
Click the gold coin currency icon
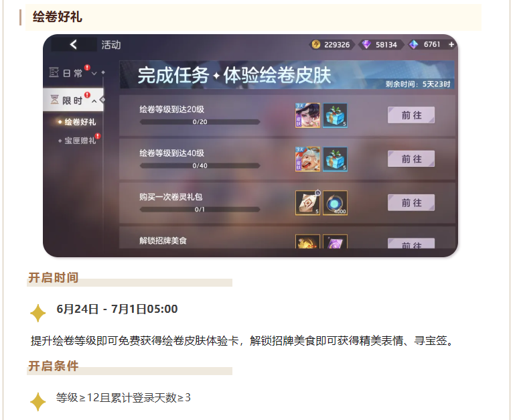316,44
